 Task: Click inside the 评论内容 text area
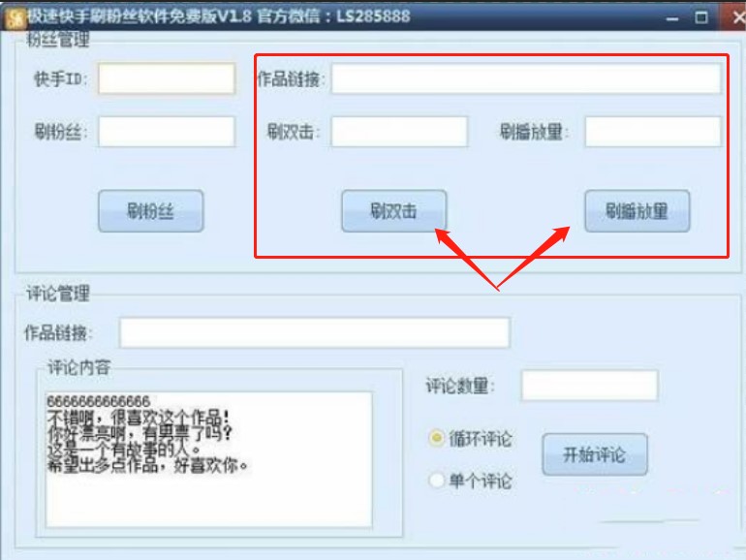209,459
